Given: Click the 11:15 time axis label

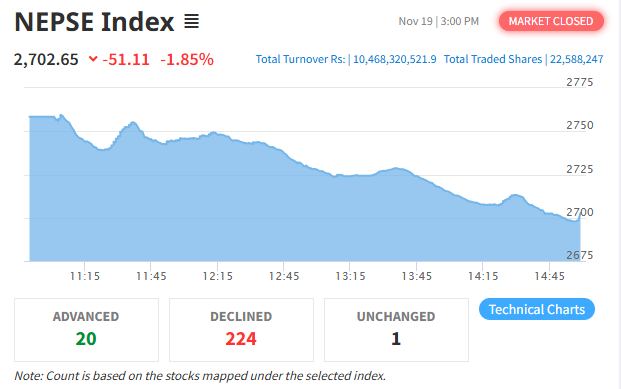Looking at the screenshot, I should pyautogui.click(x=85, y=276).
